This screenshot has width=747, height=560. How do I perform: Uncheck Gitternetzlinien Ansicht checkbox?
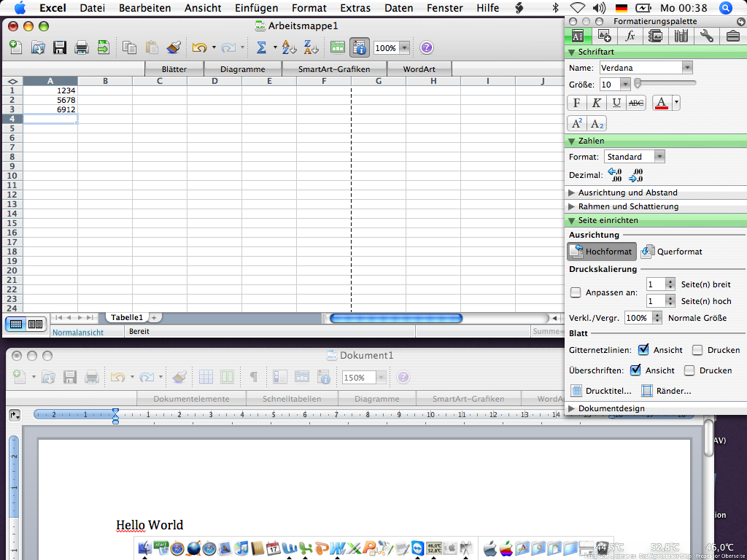[x=643, y=349]
